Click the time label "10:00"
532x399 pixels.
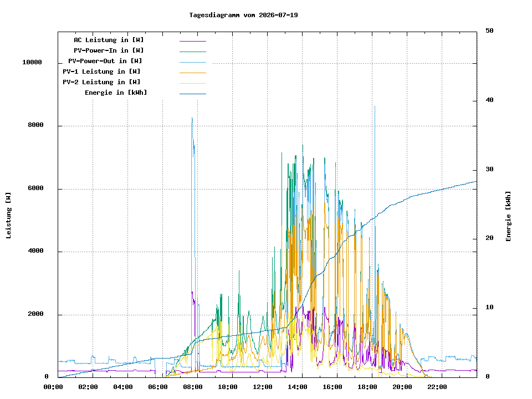[228, 387]
